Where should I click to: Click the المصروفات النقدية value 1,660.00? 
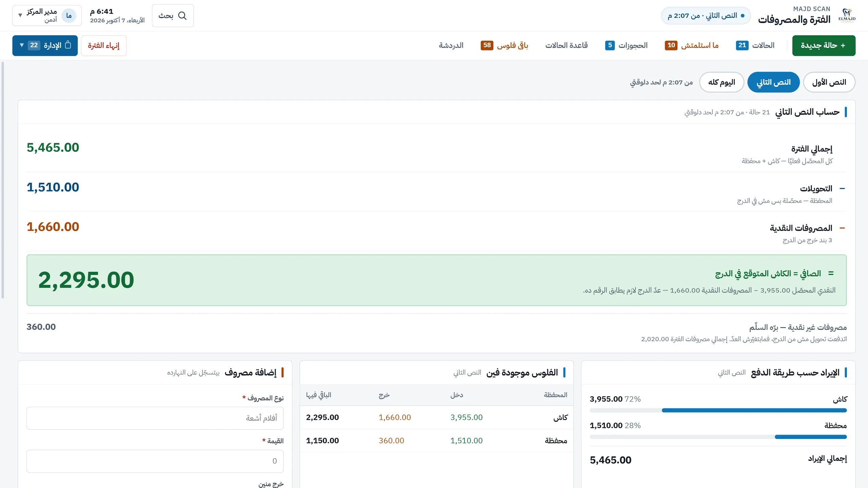[x=53, y=227]
